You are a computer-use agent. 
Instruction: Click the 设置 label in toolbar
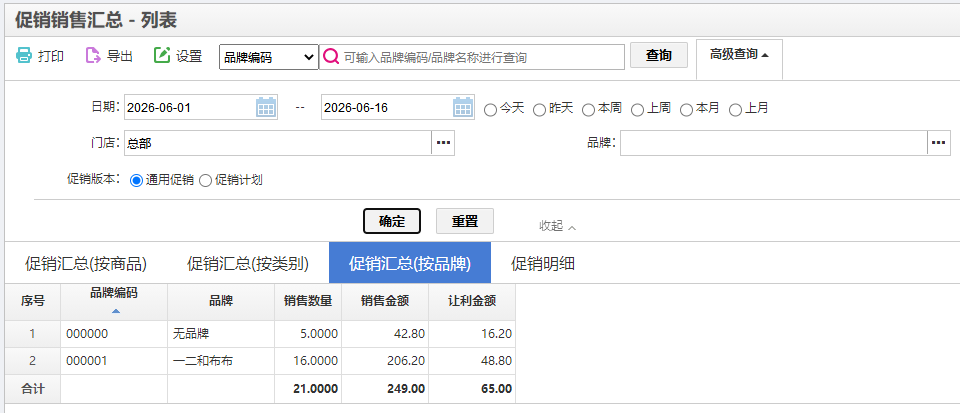189,56
